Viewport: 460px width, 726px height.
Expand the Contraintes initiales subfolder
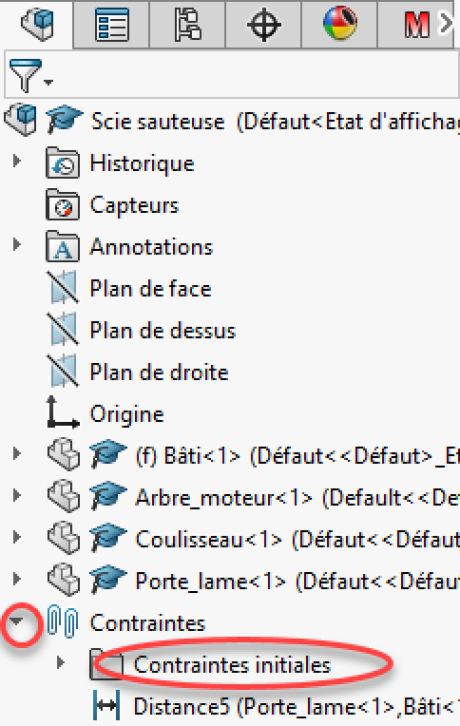tap(60, 663)
